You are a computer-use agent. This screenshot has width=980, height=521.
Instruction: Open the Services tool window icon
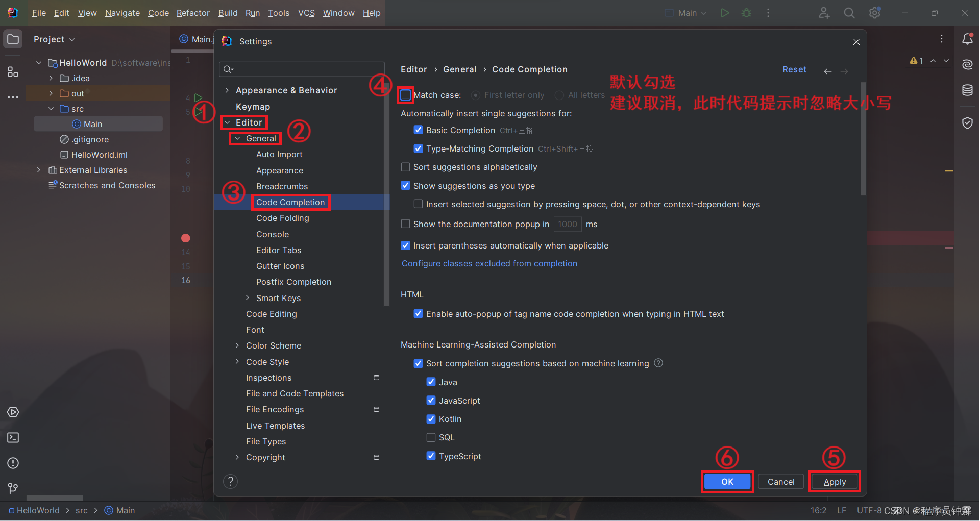point(13,412)
